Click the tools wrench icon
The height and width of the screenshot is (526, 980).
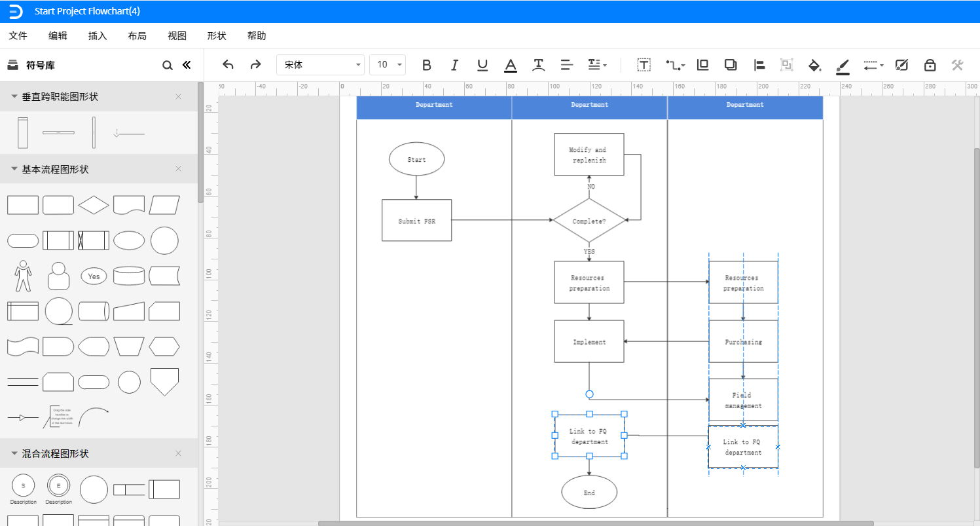tap(957, 64)
